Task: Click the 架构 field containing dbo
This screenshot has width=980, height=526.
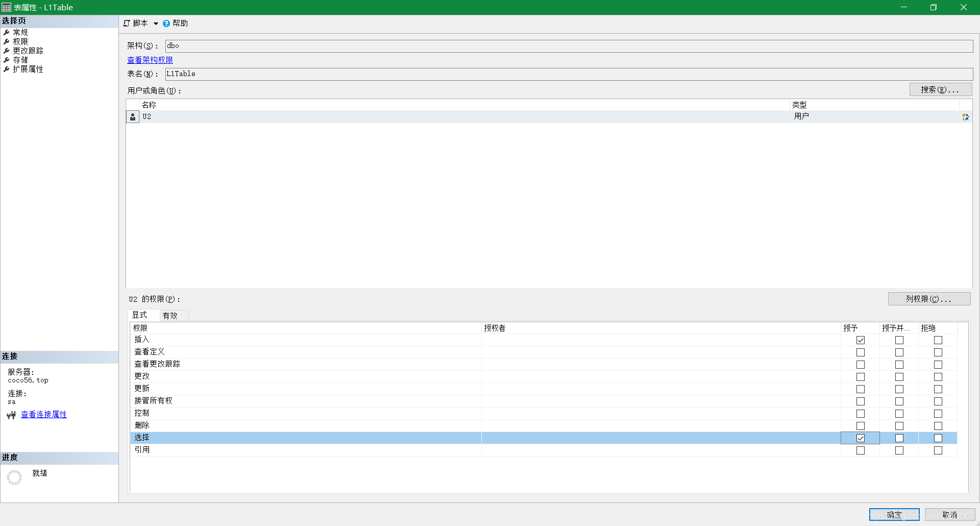Action: click(x=569, y=45)
